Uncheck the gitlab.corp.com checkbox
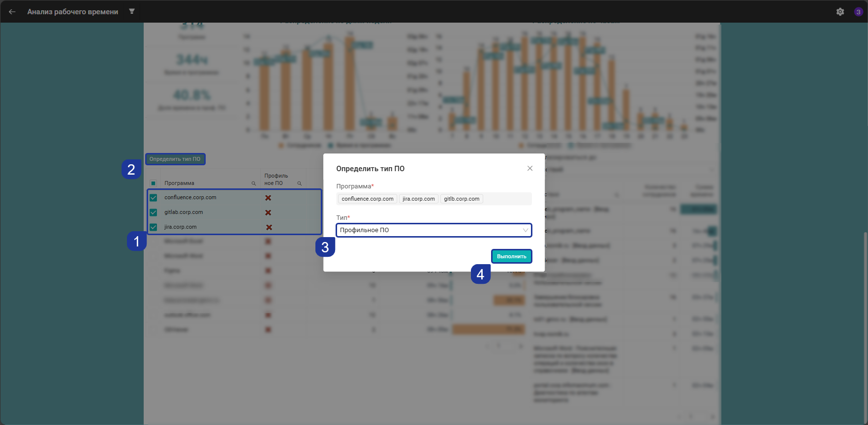The width and height of the screenshot is (868, 425). point(154,212)
